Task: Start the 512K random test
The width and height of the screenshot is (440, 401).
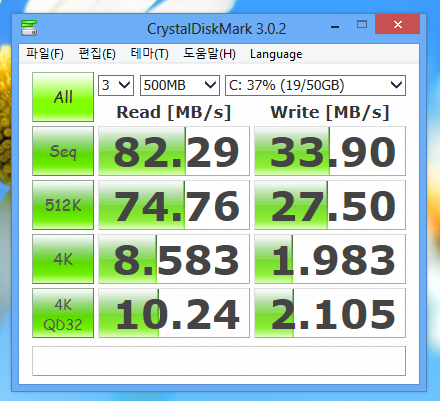Action: [63, 205]
